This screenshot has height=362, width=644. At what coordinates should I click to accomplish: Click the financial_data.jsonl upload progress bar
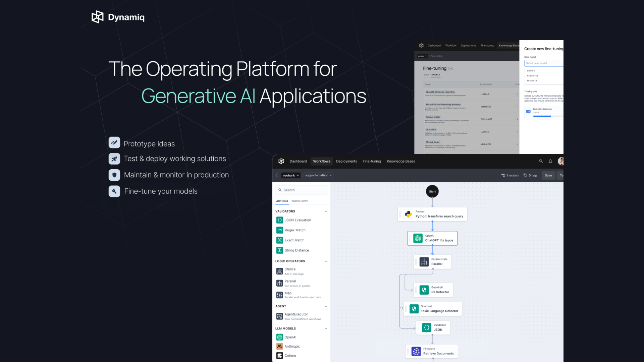coord(548,116)
